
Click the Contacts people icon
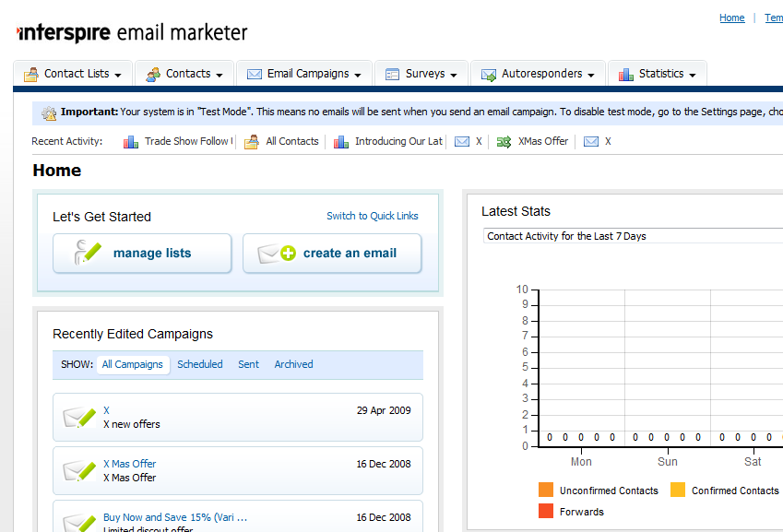click(153, 75)
